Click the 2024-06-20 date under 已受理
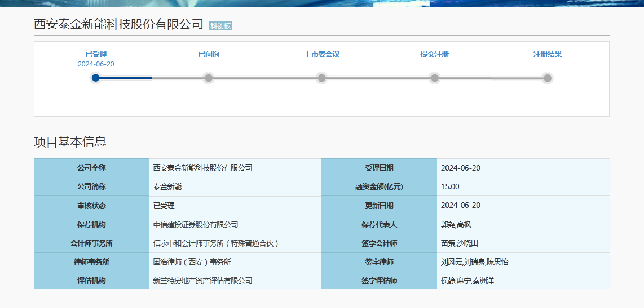Screen dimensions: 644x308 coord(96,64)
